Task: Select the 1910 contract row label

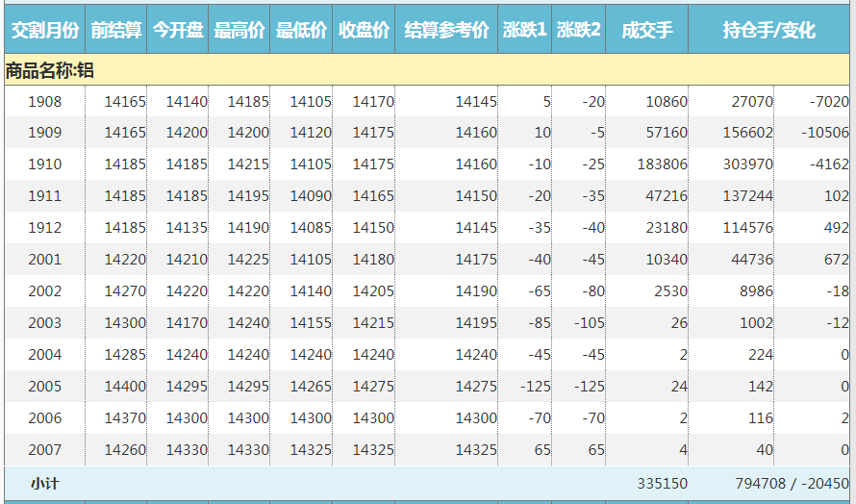Action: 44,164
